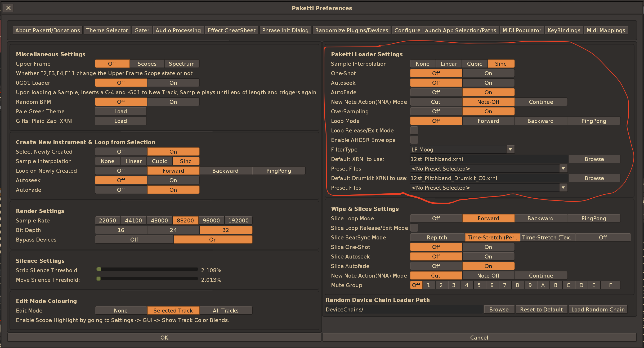Expand Preset Files dropdown under Default XRNI
This screenshot has width=644, height=348.
(x=563, y=168)
